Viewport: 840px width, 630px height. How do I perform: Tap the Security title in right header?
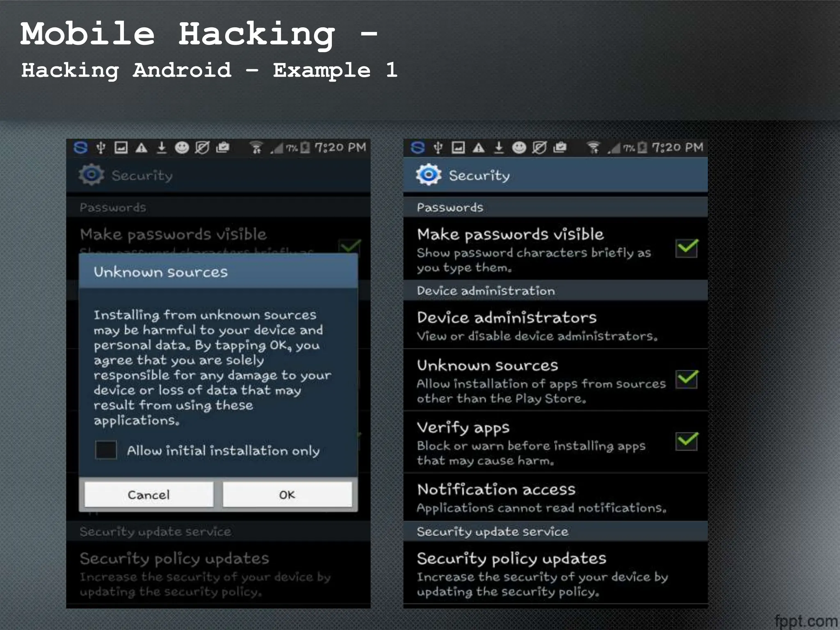479,176
